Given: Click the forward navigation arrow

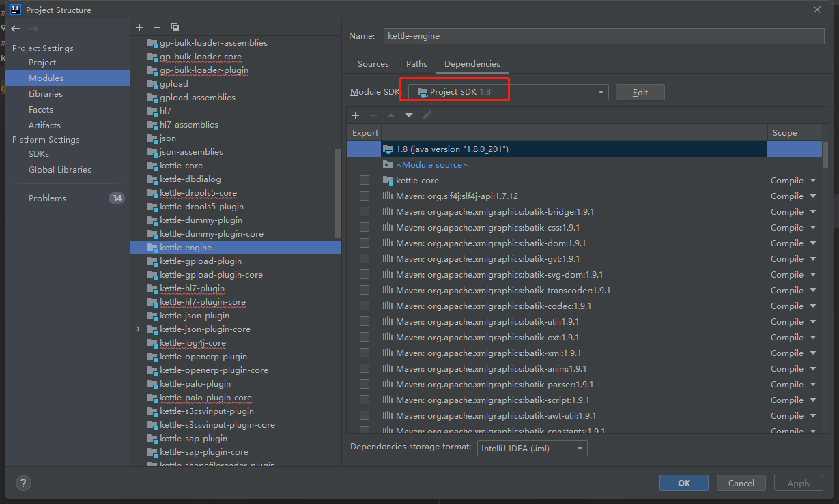Looking at the screenshot, I should coord(34,29).
